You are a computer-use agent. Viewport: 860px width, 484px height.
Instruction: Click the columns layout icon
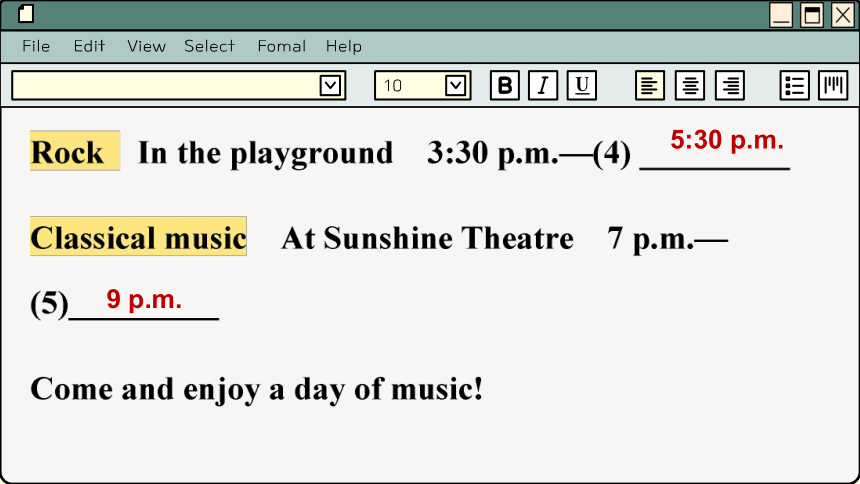833,86
